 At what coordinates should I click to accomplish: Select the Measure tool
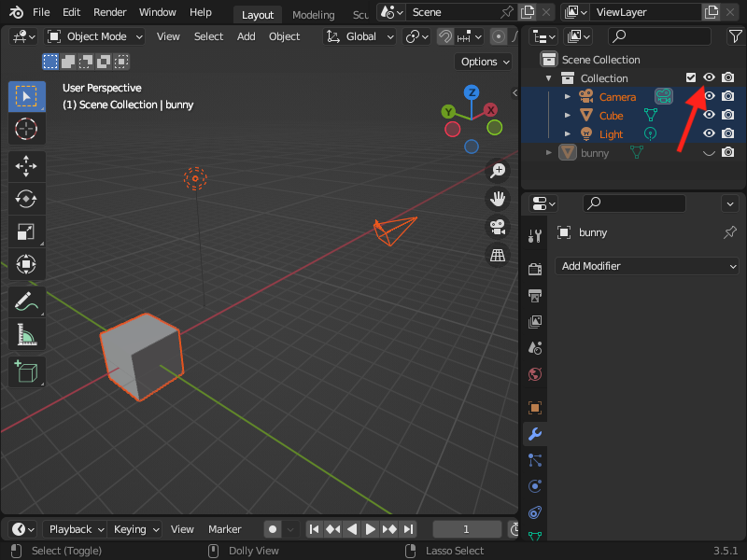[x=27, y=334]
